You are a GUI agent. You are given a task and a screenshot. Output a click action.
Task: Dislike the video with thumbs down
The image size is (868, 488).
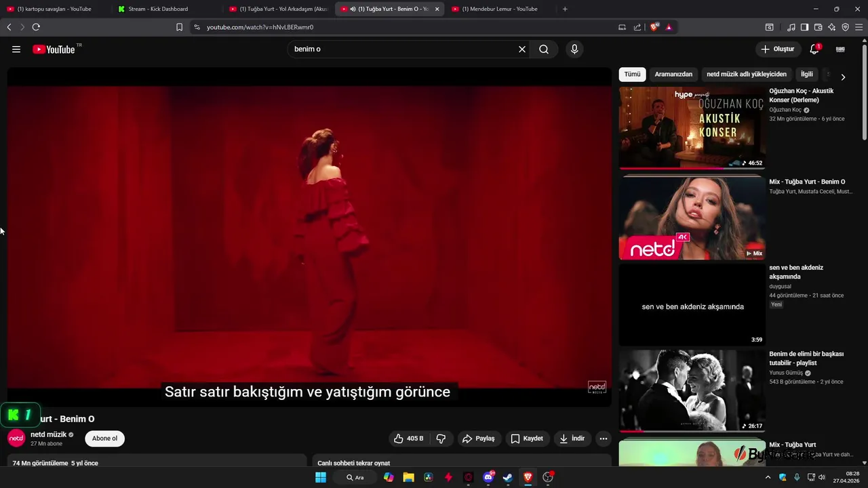(x=441, y=439)
